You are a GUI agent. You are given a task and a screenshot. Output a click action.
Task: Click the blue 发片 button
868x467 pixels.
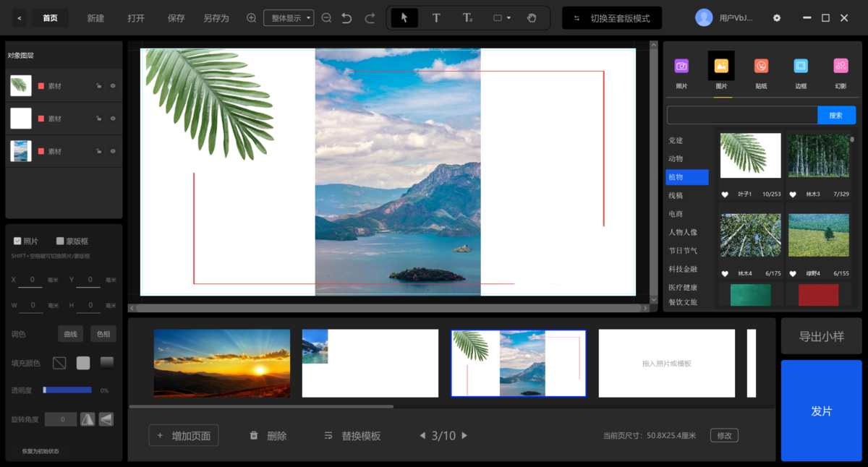click(822, 411)
